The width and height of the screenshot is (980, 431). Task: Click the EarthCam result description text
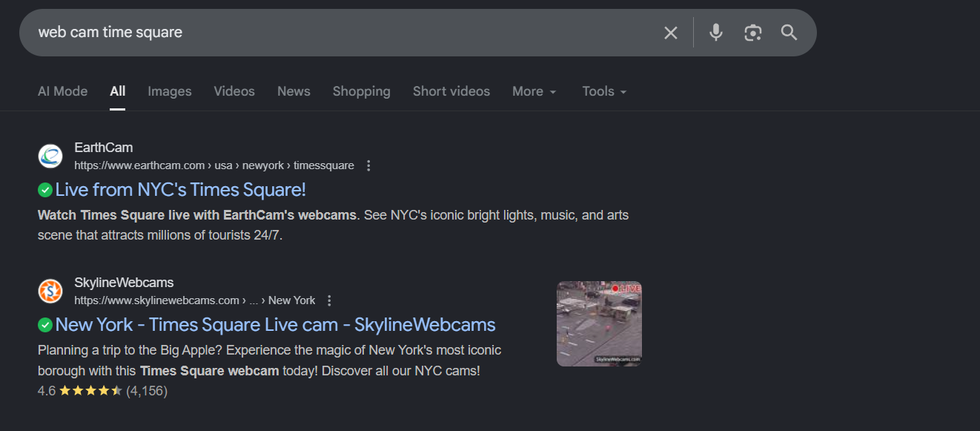pyautogui.click(x=333, y=226)
